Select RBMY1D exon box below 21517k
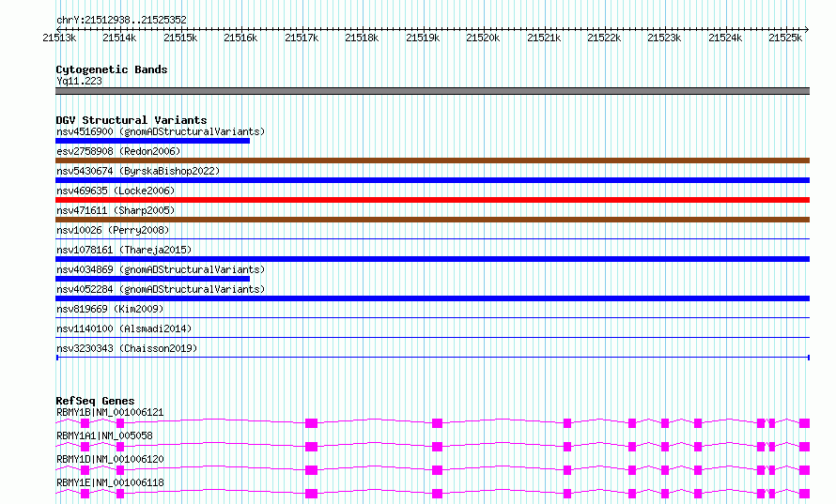 pos(311,470)
